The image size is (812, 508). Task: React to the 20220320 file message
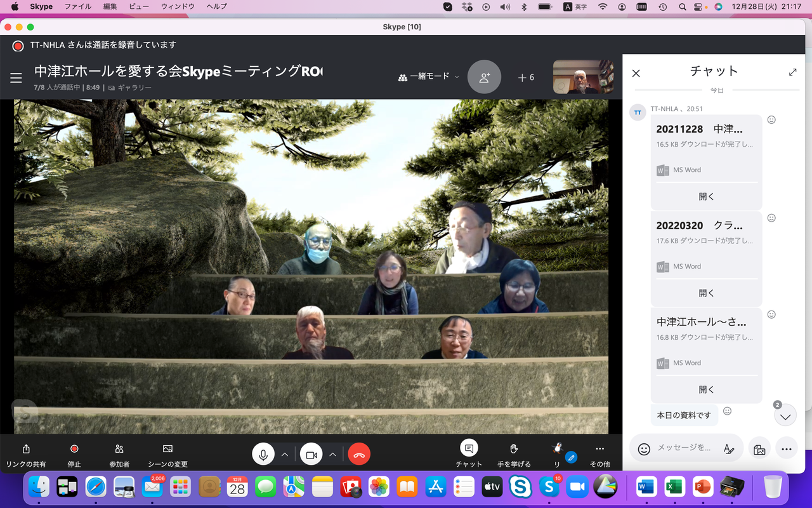click(x=771, y=218)
